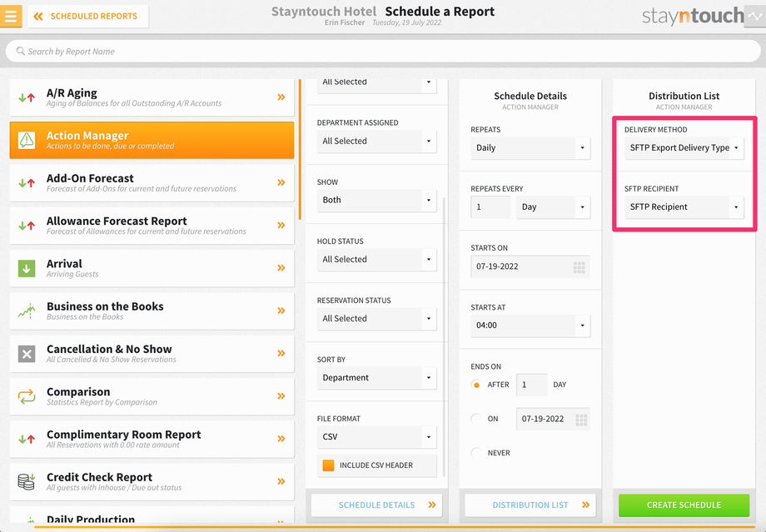The width and height of the screenshot is (766, 532).
Task: Click the Comparison loop arrows icon
Action: coord(27,396)
